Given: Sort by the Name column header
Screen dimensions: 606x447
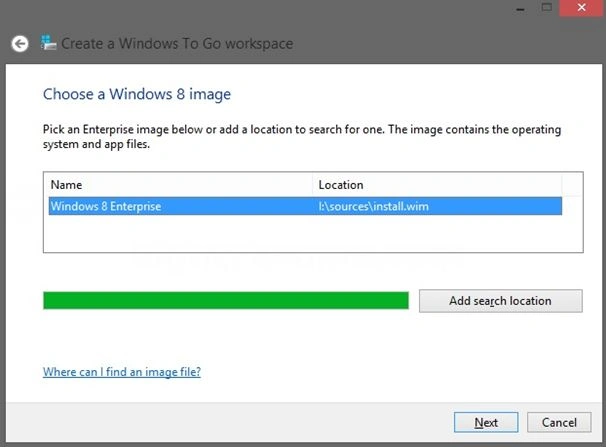Looking at the screenshot, I should click(x=180, y=185).
